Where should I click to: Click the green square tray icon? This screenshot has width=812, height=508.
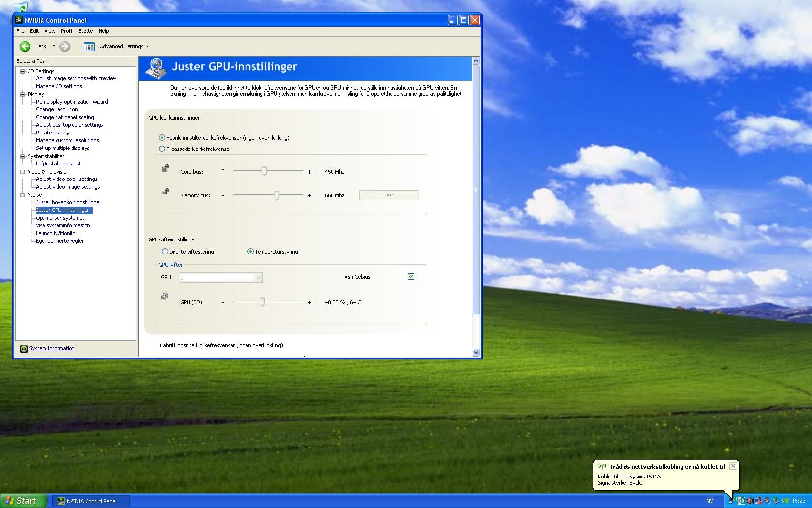point(741,501)
